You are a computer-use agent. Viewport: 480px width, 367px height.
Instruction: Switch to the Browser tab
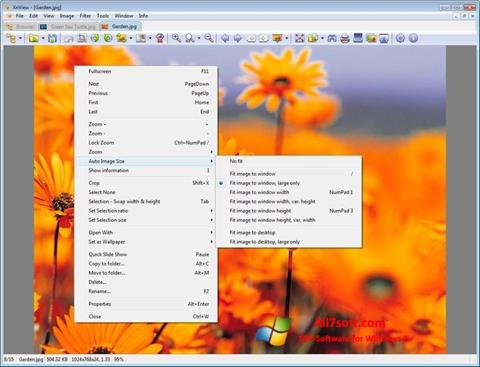21,27
